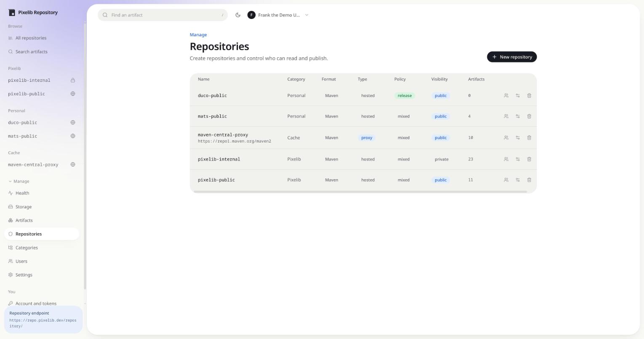
Task: Select Repositories in the sidebar
Action: 42,234
